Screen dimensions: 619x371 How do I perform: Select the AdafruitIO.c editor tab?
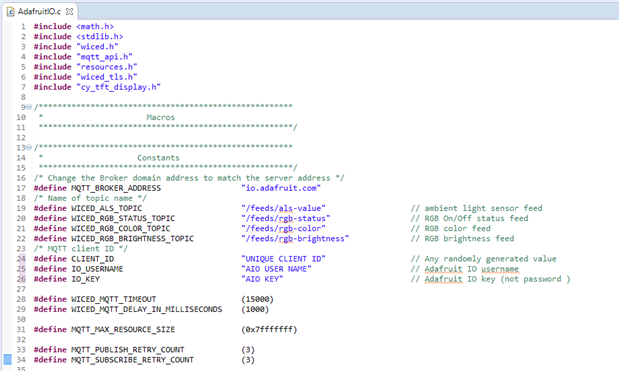pos(39,11)
